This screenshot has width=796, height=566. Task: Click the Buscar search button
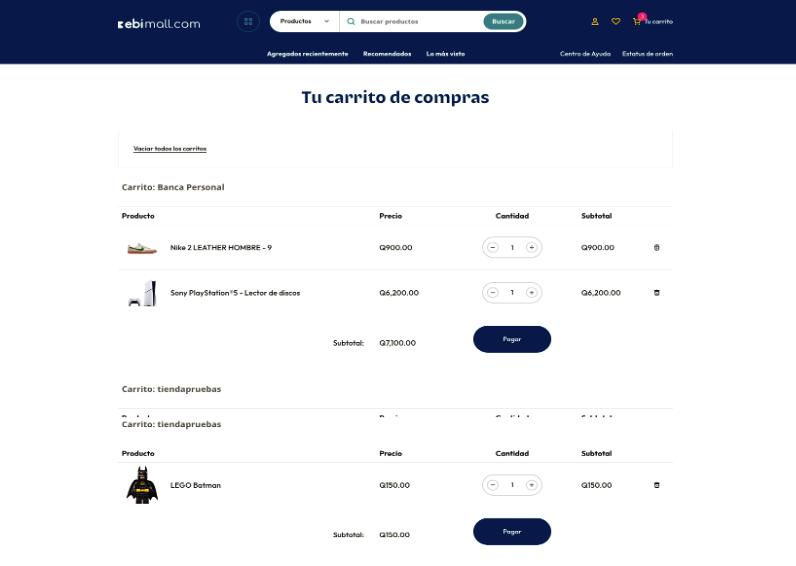click(x=503, y=21)
